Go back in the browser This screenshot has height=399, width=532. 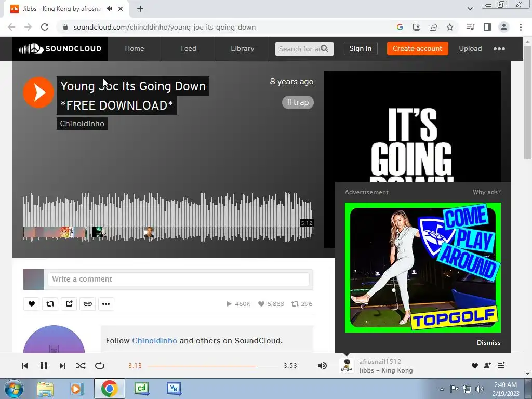coord(11,27)
